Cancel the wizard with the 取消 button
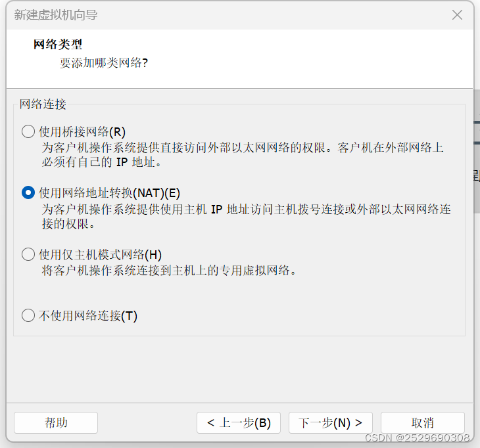This screenshot has height=448, width=480. point(423,422)
